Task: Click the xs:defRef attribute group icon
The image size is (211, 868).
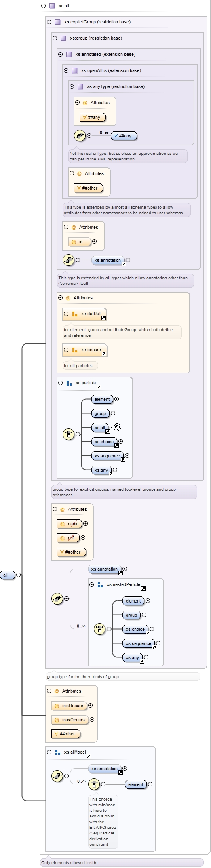Action: point(74,314)
